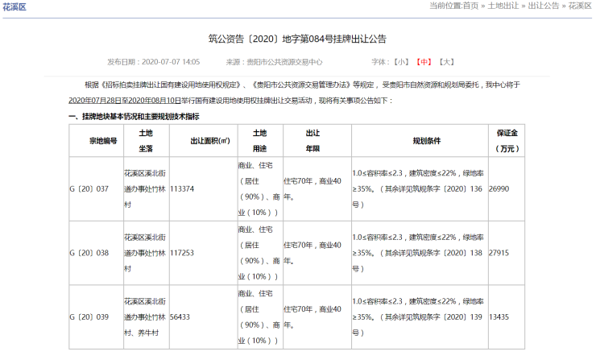
Task: Click the 保证金(万元) column header
Action: pyautogui.click(x=507, y=141)
